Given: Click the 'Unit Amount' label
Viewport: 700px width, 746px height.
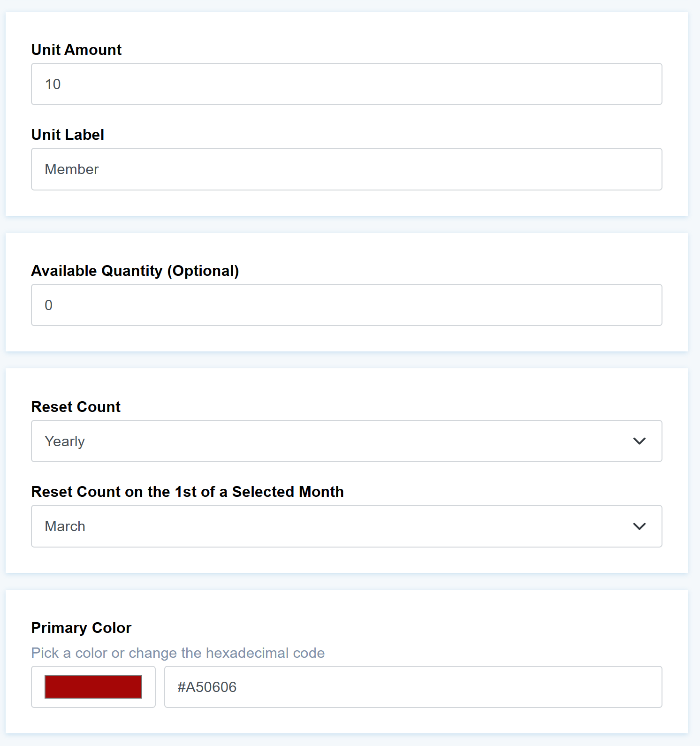Looking at the screenshot, I should 76,50.
